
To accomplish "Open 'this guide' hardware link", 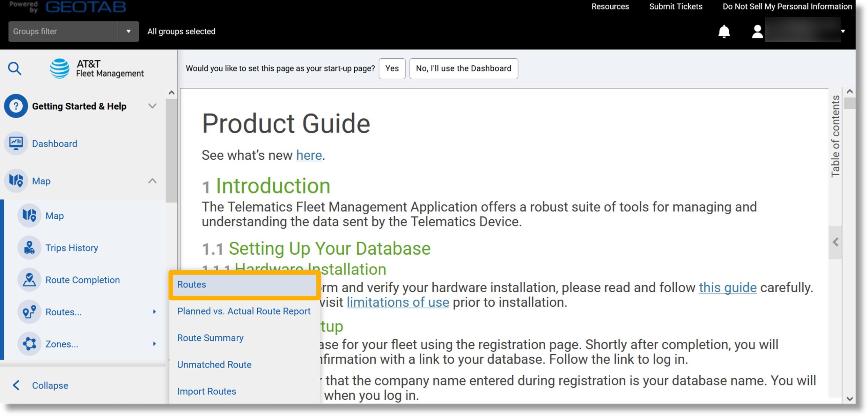I will pyautogui.click(x=728, y=288).
